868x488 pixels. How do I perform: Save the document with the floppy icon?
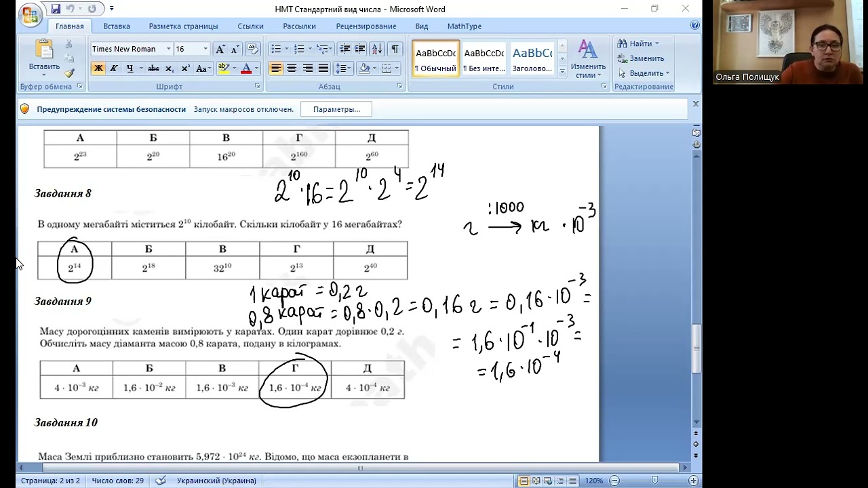(56, 9)
